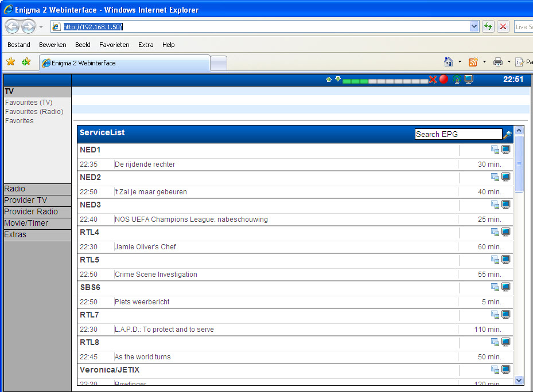Open the Bewerken menu

(53, 45)
